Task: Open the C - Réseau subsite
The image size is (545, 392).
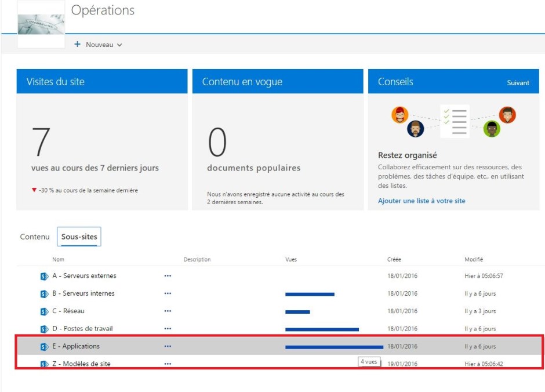Action: pyautogui.click(x=68, y=311)
